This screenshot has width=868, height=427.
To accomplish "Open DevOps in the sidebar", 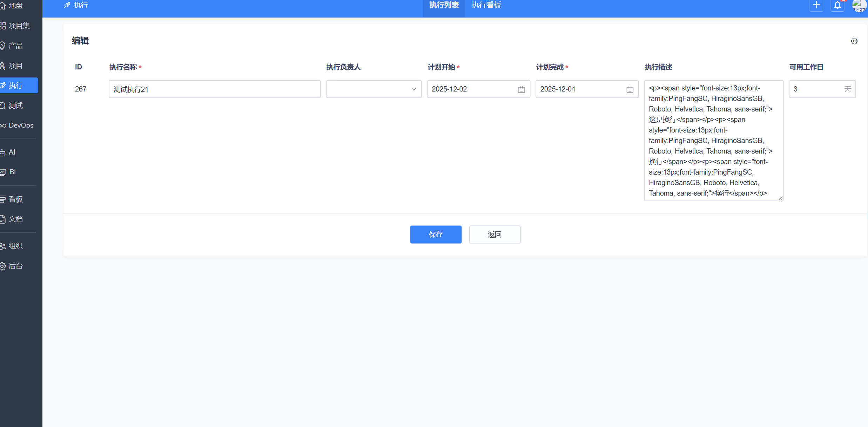I will pos(20,125).
